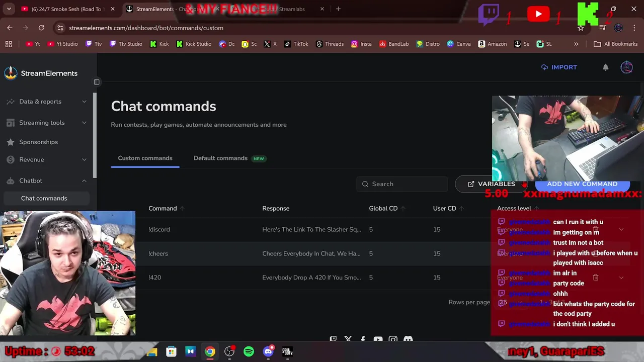The height and width of the screenshot is (362, 644).
Task: Click the 'Here's The Link To The Slasher' response
Action: [x=311, y=229]
